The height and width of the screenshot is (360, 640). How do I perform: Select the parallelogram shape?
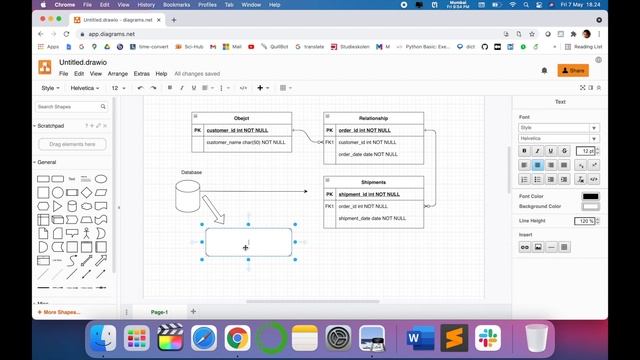[101, 192]
